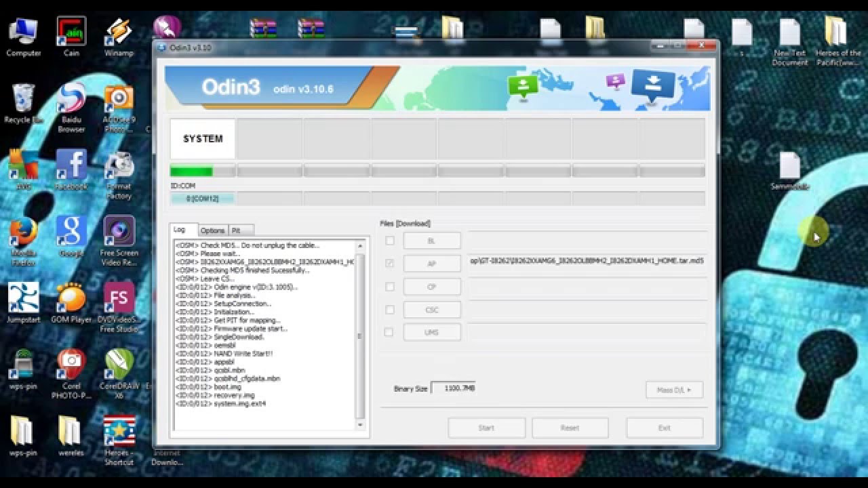Open DVDVideoSoft Free Studio shortcut
The image size is (868, 488).
119,307
